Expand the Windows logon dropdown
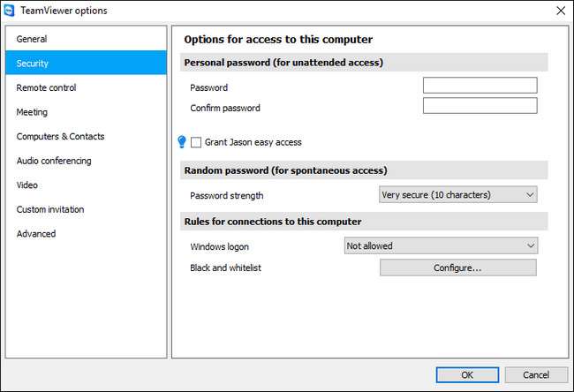 pos(441,245)
